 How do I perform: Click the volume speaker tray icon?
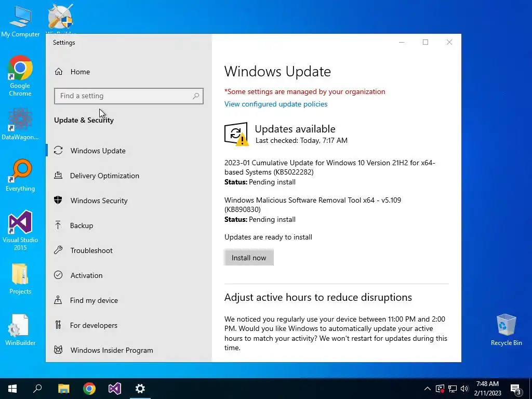coord(464,389)
